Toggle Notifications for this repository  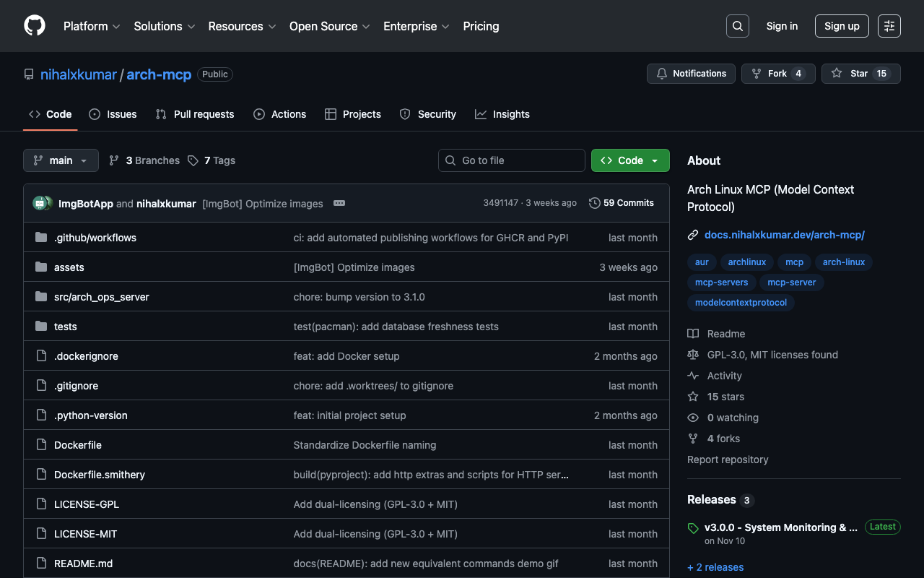(x=691, y=74)
